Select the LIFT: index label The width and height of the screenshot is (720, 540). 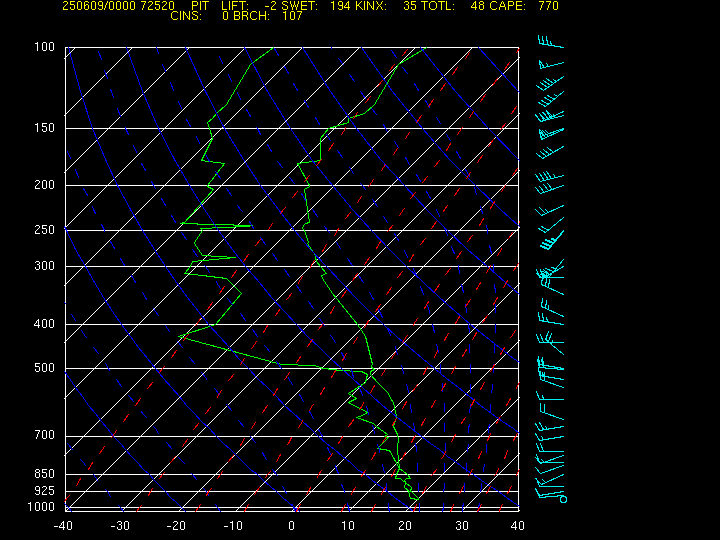tap(235, 6)
